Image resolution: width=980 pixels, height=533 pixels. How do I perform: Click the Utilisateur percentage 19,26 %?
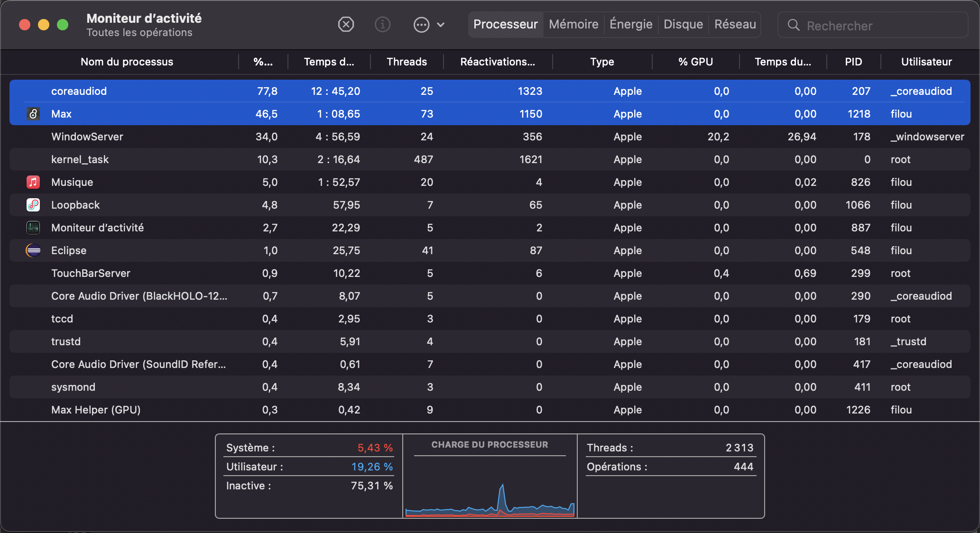click(x=372, y=467)
